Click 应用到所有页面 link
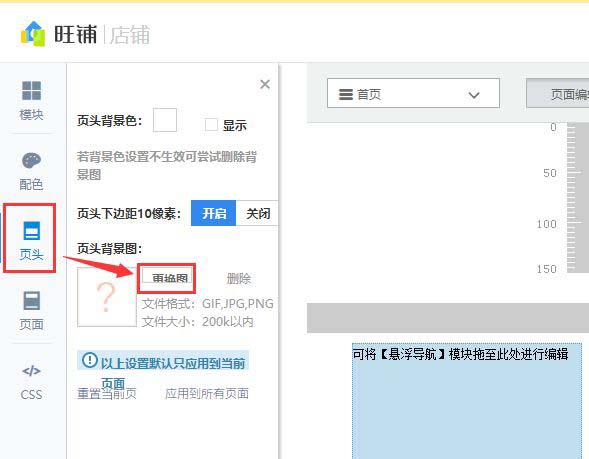The height and width of the screenshot is (459, 589). click(207, 393)
